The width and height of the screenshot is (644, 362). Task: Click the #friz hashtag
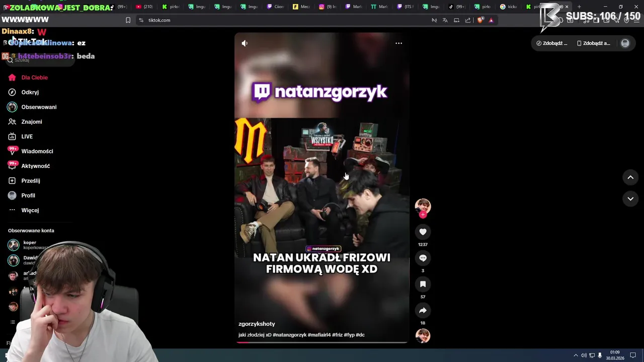(337, 335)
